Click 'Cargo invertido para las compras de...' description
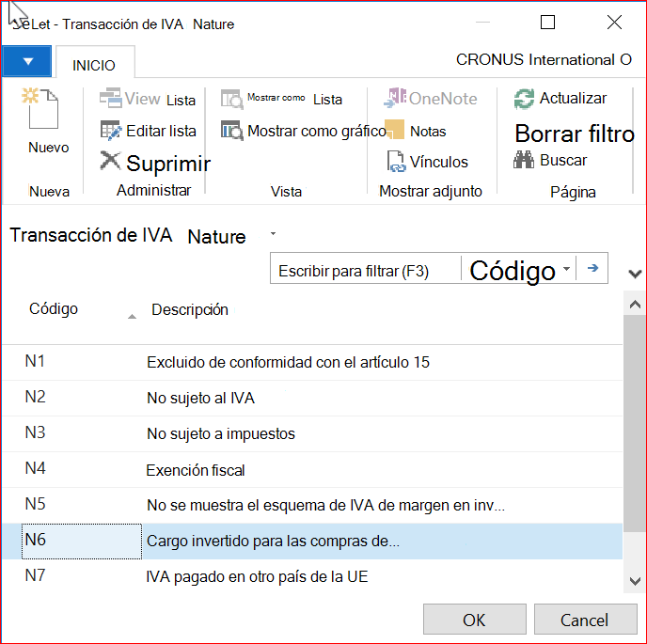Image resolution: width=647 pixels, height=644 pixels. coord(273,542)
